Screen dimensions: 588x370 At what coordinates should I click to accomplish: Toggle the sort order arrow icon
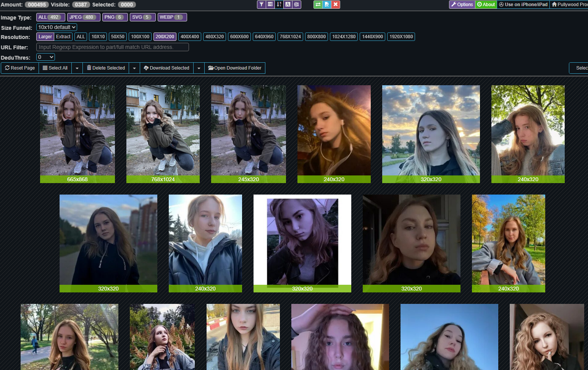click(279, 5)
